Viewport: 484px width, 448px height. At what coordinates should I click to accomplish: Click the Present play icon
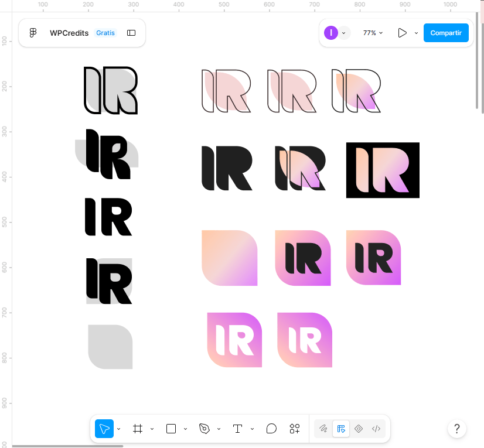[x=402, y=33]
